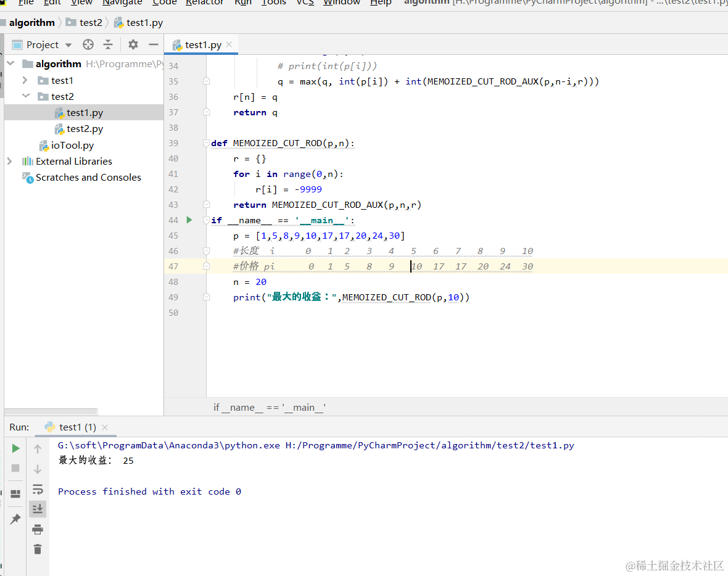The image size is (728, 576).
Task: Click the r = {} line 40
Action: pyautogui.click(x=250, y=158)
